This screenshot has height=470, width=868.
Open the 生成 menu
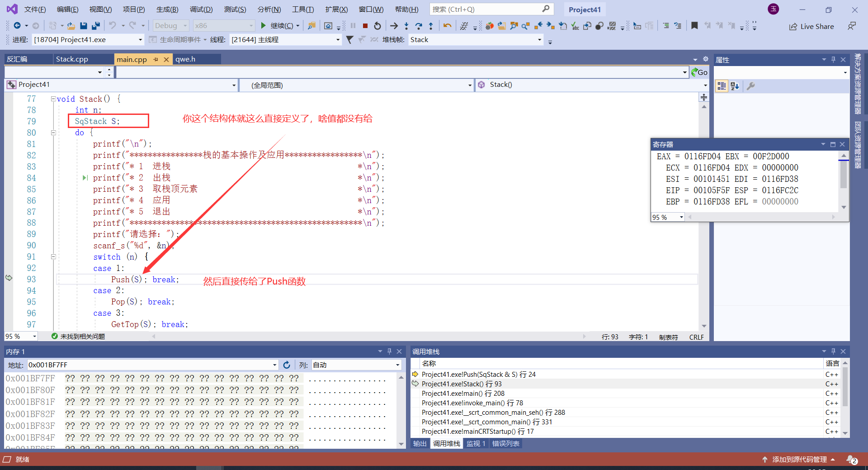(167, 9)
